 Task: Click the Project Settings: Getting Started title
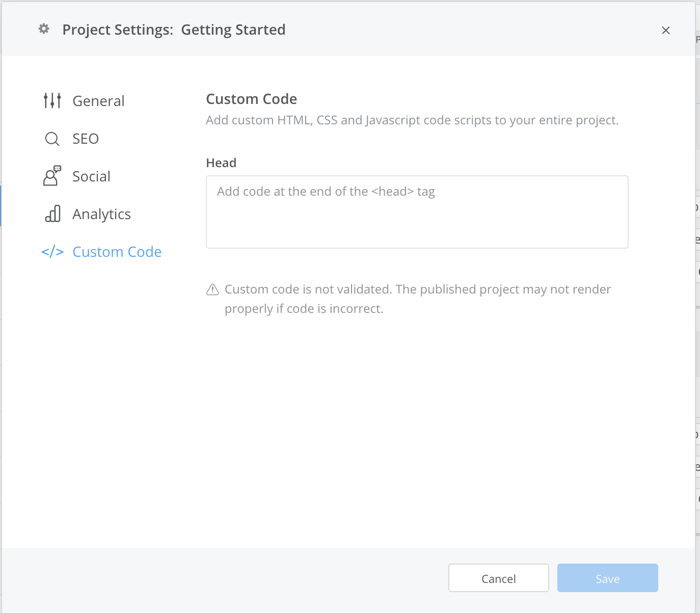174,30
